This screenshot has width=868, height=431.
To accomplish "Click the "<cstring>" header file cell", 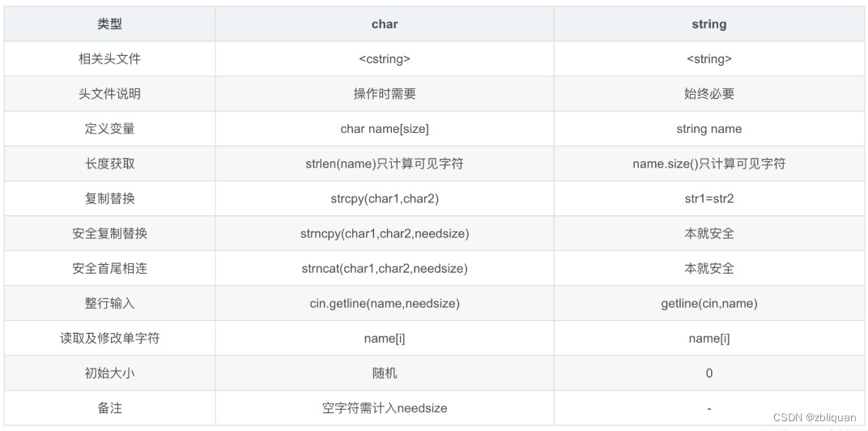I will [x=385, y=59].
